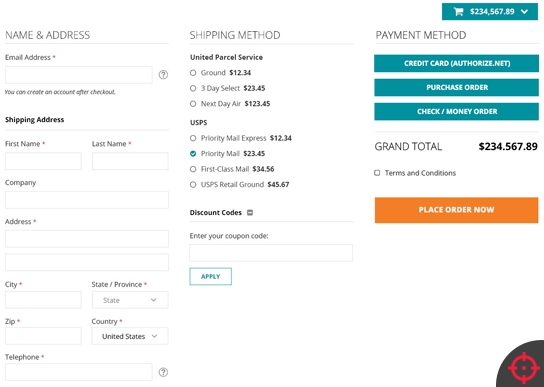The image size is (544, 387).
Task: Select 3 Day Select shipping option
Action: tap(193, 88)
